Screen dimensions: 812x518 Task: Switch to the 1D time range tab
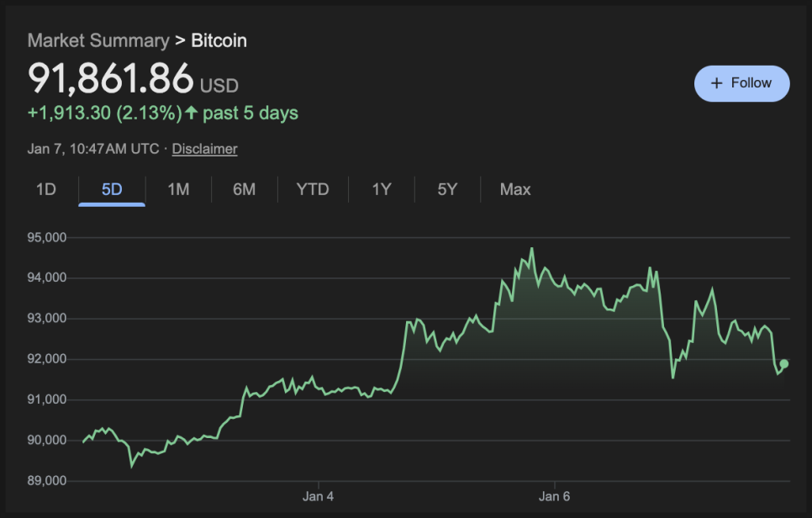[x=45, y=189]
